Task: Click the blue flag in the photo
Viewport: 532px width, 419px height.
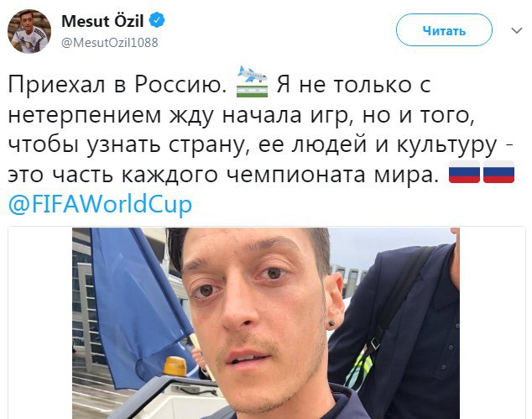Action: pyautogui.click(x=139, y=306)
